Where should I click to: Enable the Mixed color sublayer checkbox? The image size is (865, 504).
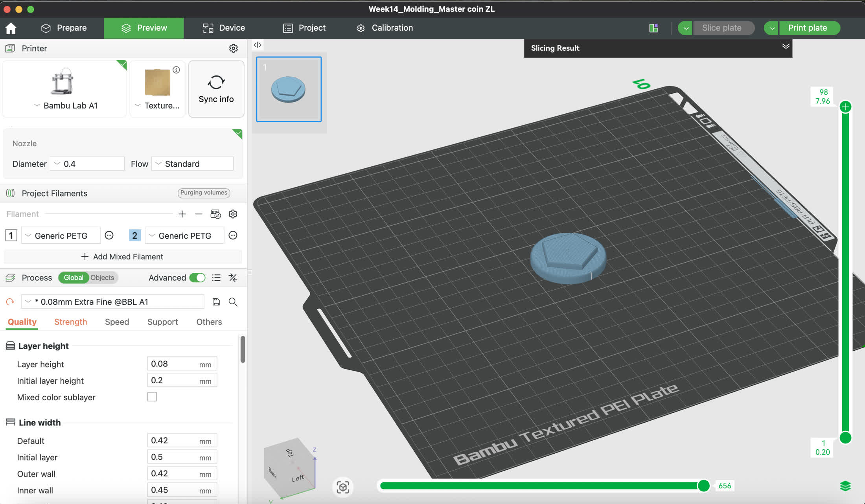[x=152, y=397]
